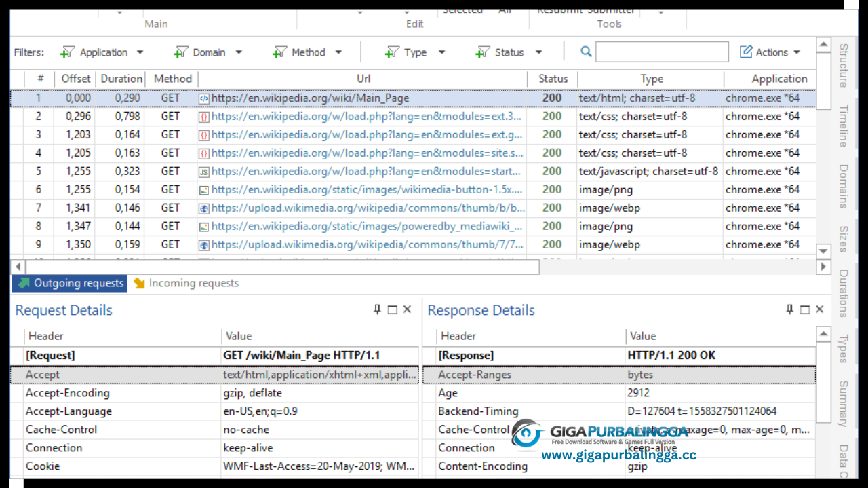Sort by the Duration column header
The width and height of the screenshot is (868, 488).
(121, 79)
